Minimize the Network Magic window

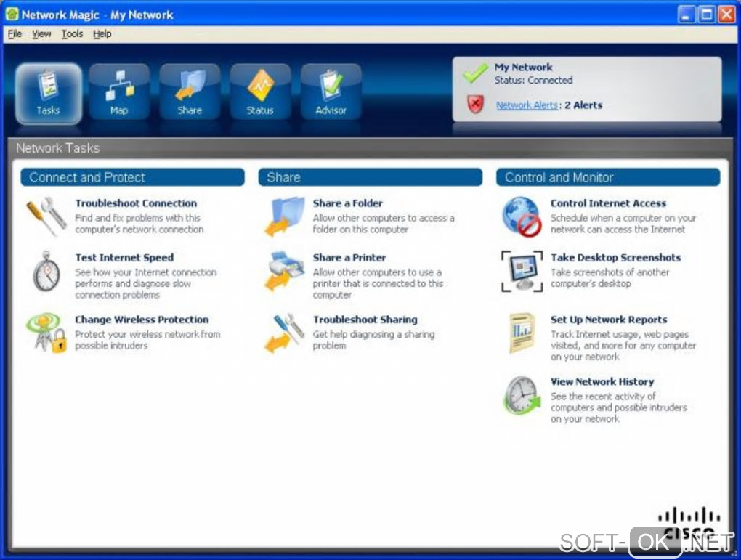tap(687, 15)
